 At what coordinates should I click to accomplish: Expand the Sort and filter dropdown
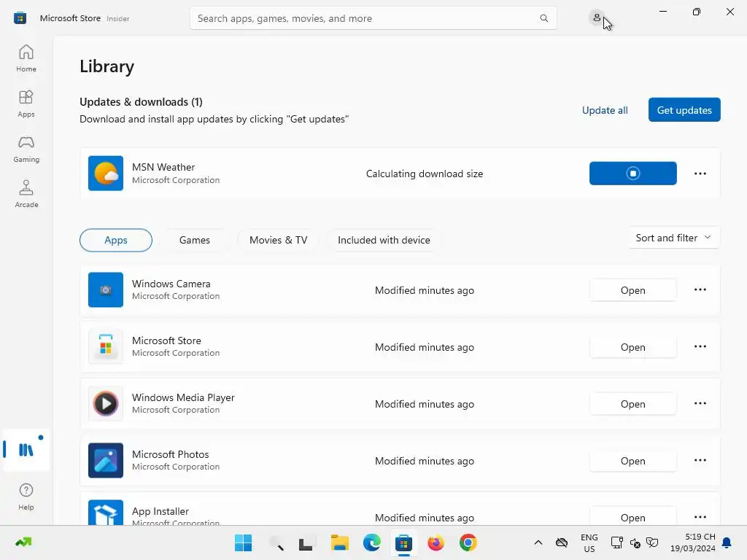point(673,238)
